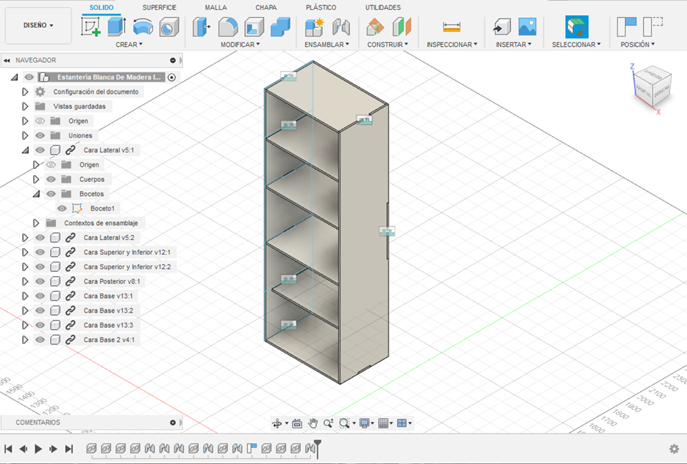The width and height of the screenshot is (687, 464).
Task: Hide Cara Lateral v5:2 component
Action: [40, 237]
